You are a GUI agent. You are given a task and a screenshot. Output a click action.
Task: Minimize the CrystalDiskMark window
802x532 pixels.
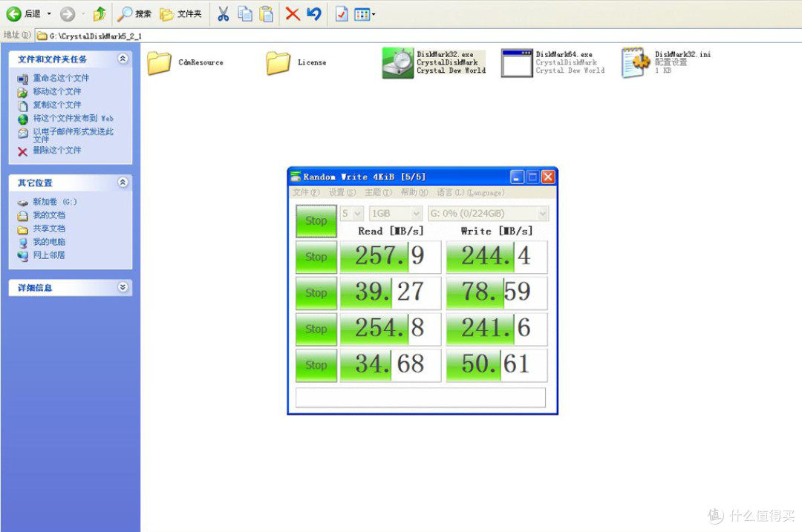517,177
